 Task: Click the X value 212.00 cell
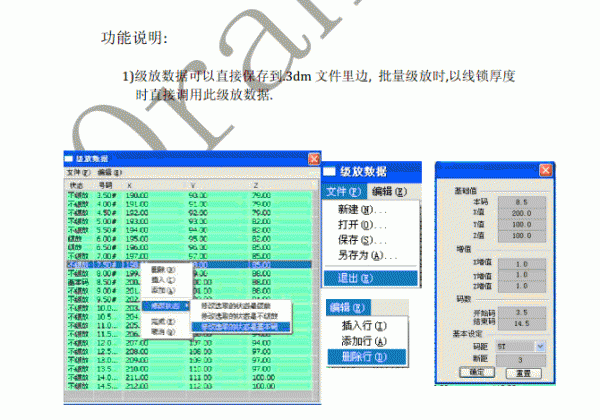click(137, 386)
